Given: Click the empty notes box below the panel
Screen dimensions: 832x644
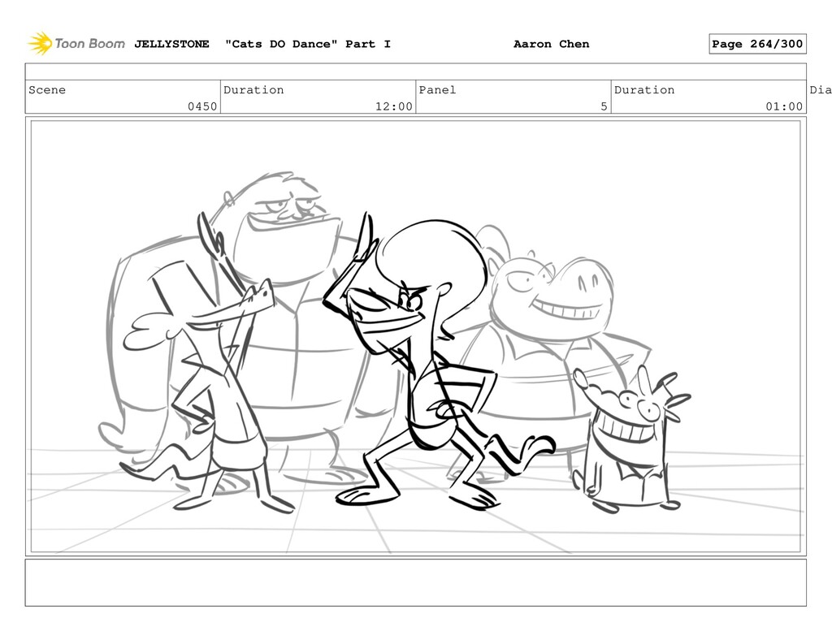Looking at the screenshot, I should [415, 582].
